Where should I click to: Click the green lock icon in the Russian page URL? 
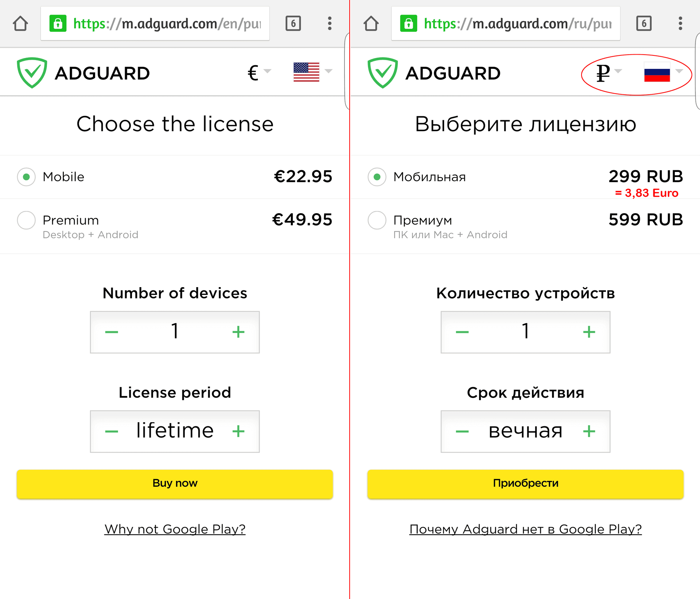pyautogui.click(x=409, y=24)
